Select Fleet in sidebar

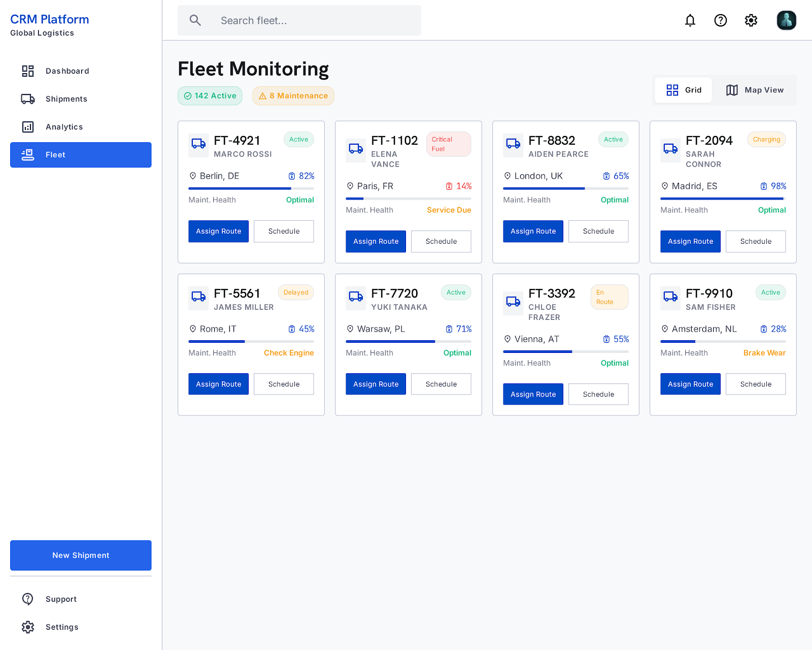point(81,155)
